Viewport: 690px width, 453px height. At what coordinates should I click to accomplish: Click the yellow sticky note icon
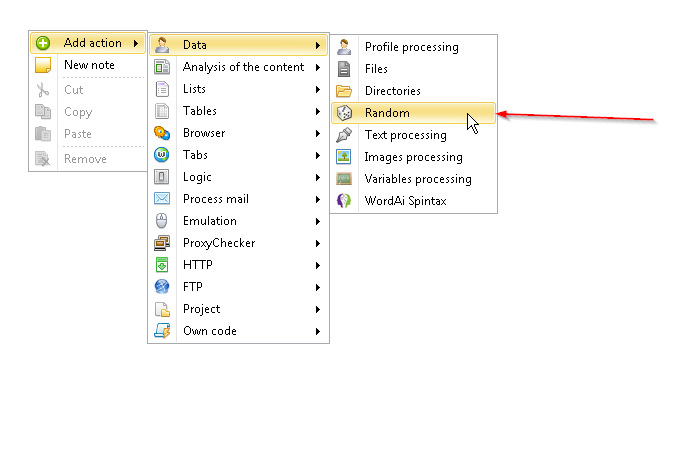coord(43,65)
